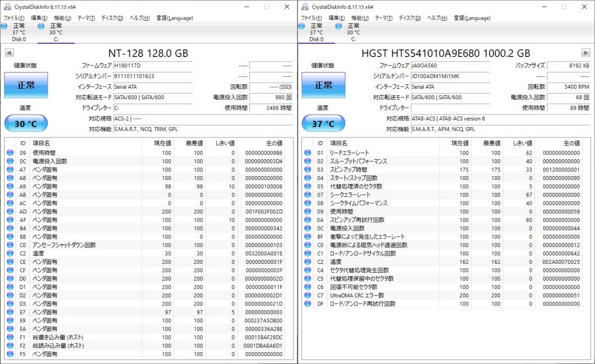The height and width of the screenshot is (364, 595).
Task: Select 代替処理保留中のセクタ数 row text
Action: (362, 279)
